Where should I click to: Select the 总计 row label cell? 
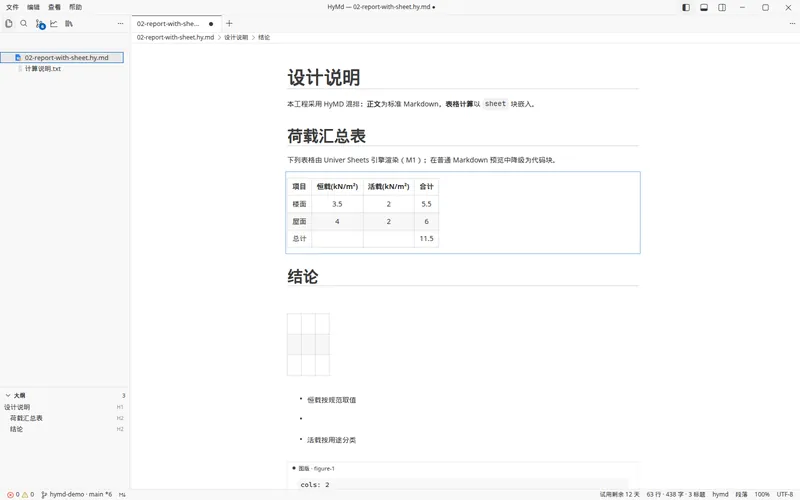[x=299, y=239]
